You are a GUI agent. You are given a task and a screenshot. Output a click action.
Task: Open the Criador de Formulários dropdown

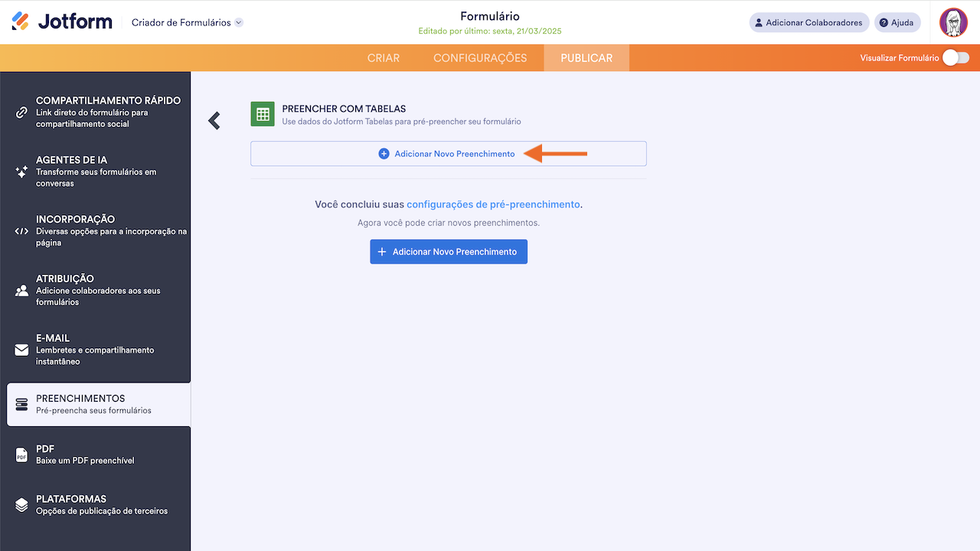(x=186, y=22)
